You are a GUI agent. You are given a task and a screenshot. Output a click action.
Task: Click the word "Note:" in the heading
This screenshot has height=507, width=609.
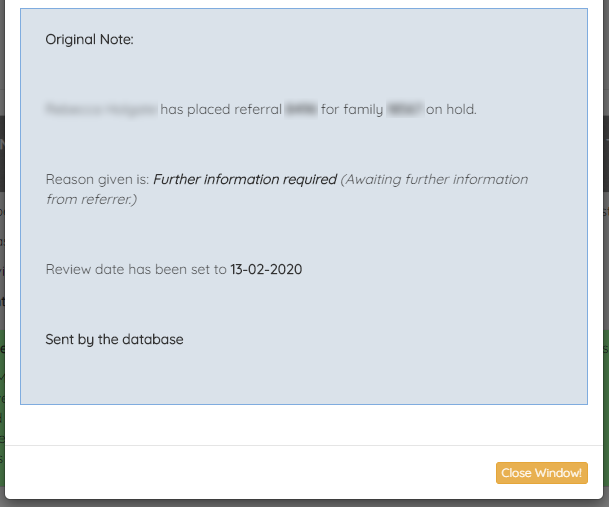[116, 40]
